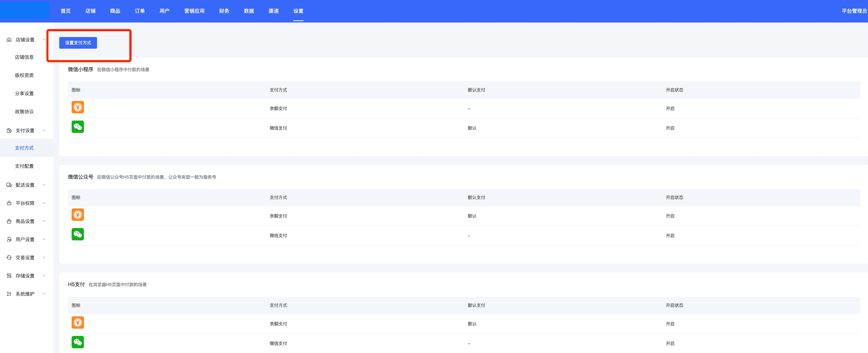Click 默认 cell in 微信小程序 table
Viewport: 868px width, 353px height.
point(472,128)
